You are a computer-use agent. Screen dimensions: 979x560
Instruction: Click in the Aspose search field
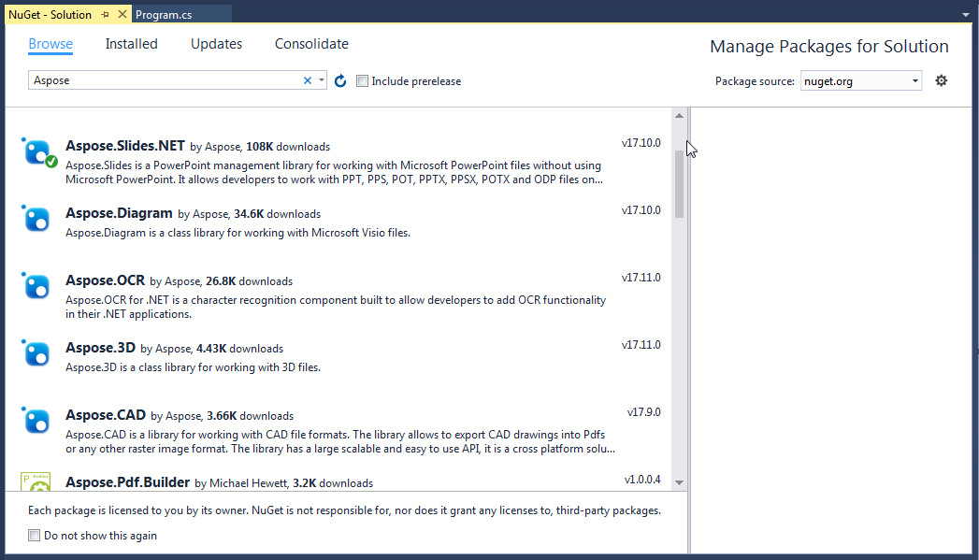pos(166,80)
